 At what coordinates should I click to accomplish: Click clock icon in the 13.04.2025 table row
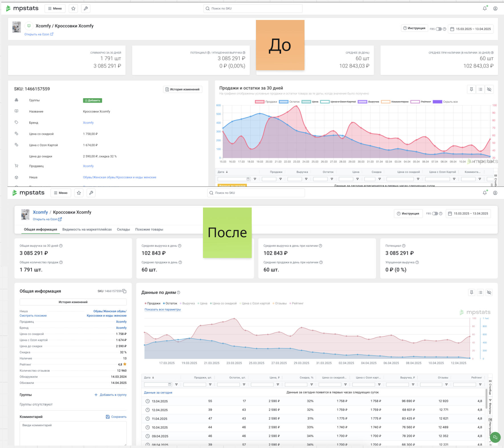tap(148, 401)
